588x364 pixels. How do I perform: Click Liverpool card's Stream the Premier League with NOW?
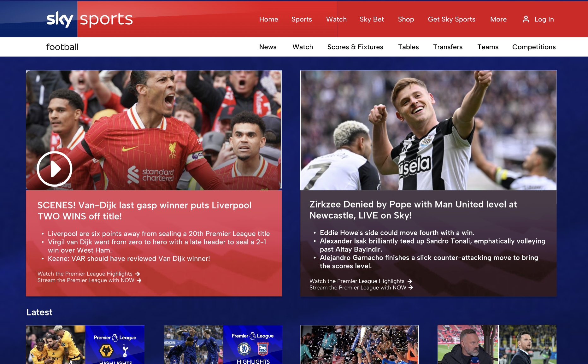tap(86, 280)
